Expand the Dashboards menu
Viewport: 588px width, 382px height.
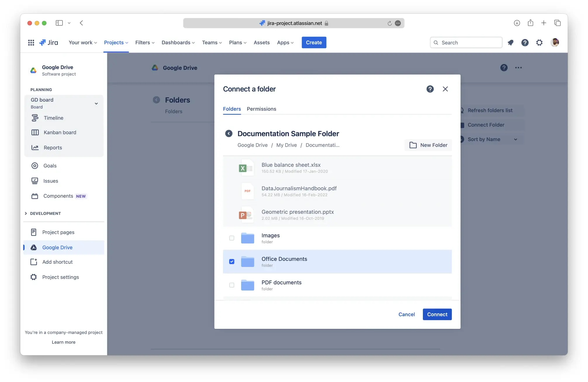(178, 43)
